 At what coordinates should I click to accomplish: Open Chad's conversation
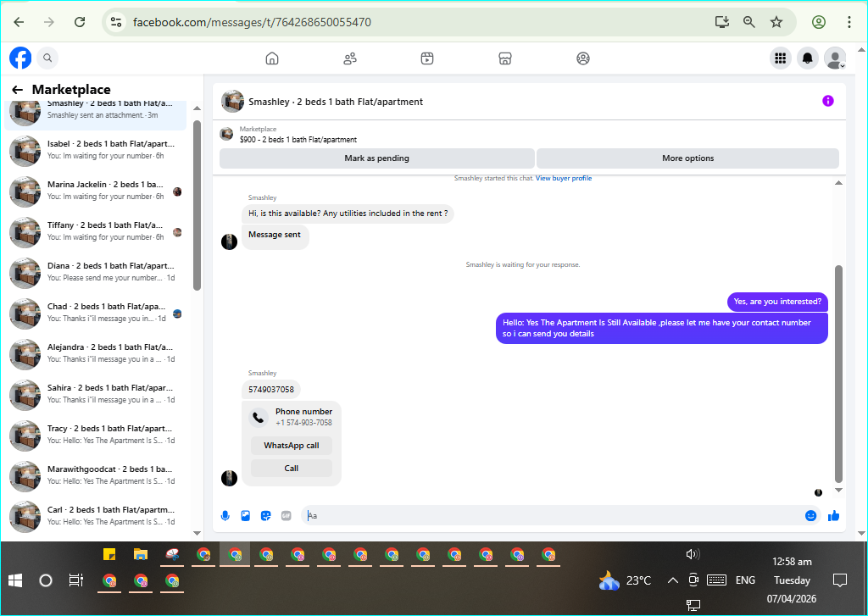95,313
